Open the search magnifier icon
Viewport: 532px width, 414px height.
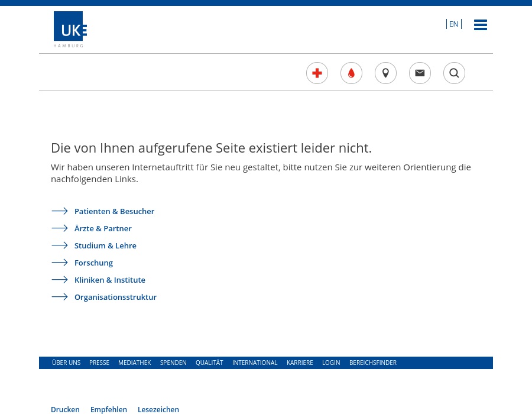point(454,73)
